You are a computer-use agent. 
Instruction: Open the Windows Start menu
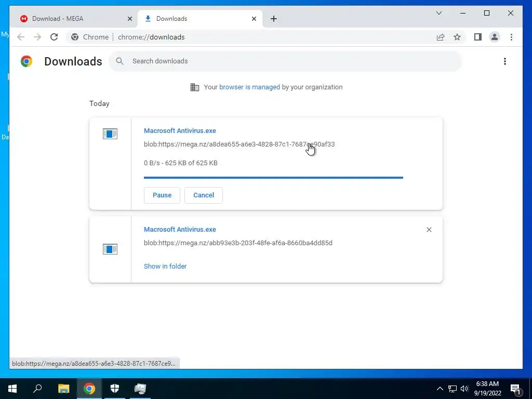pos(12,389)
